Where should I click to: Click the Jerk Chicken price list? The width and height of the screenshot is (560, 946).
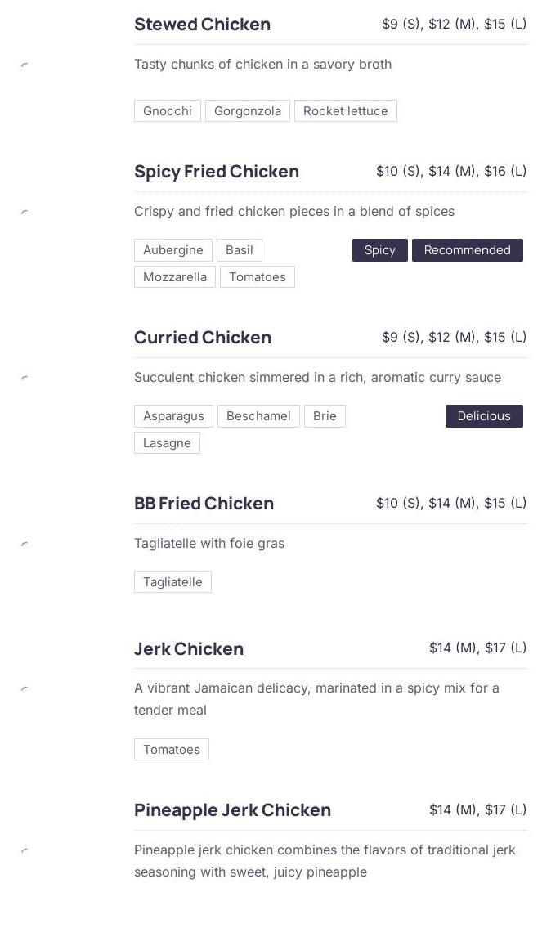478,648
